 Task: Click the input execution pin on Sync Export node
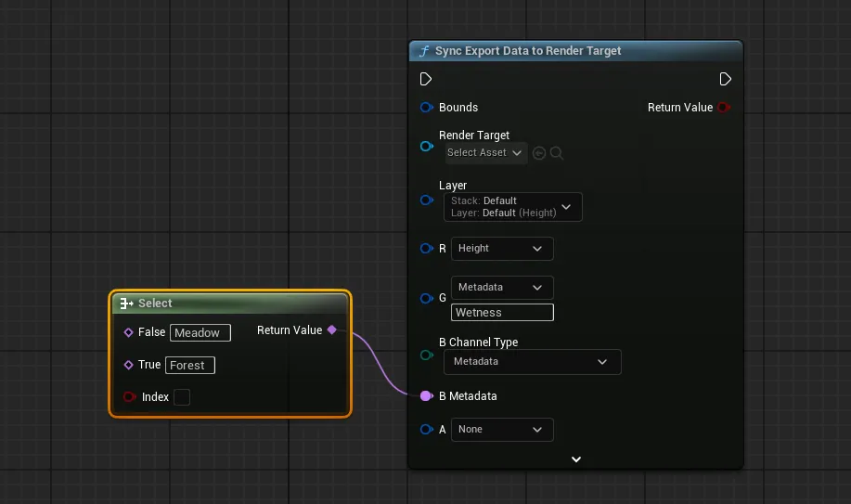click(426, 79)
